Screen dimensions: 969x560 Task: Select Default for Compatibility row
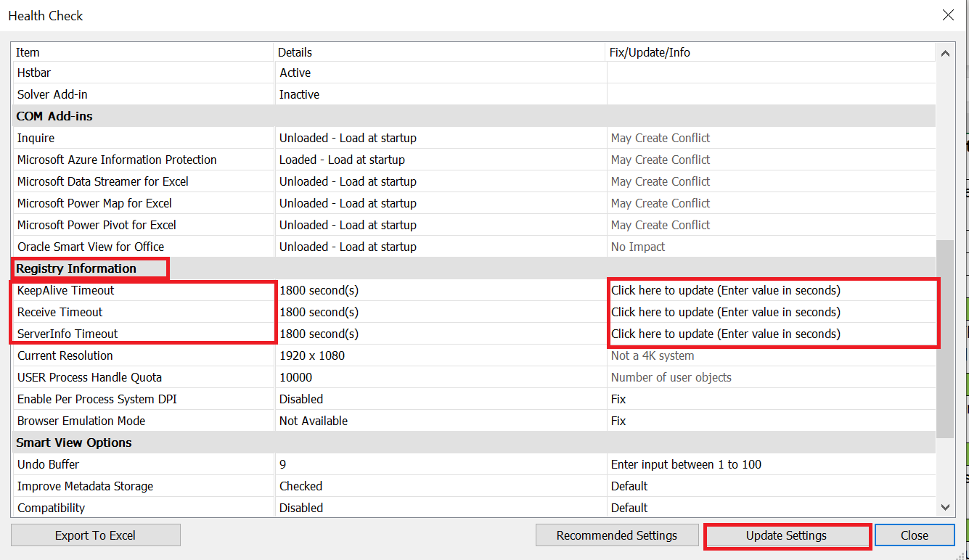pyautogui.click(x=629, y=508)
